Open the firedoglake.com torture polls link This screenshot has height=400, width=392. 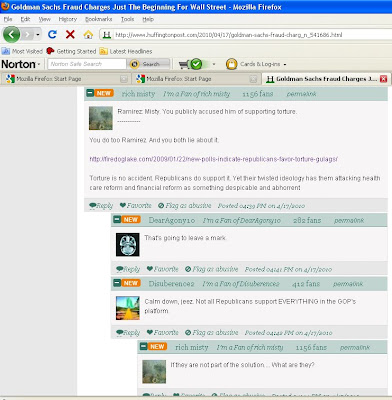click(214, 159)
